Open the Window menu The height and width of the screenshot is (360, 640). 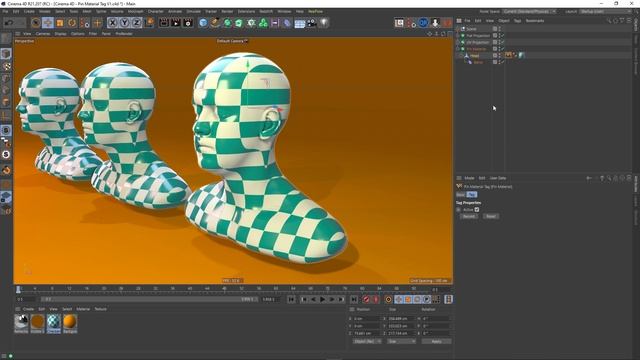pos(284,11)
